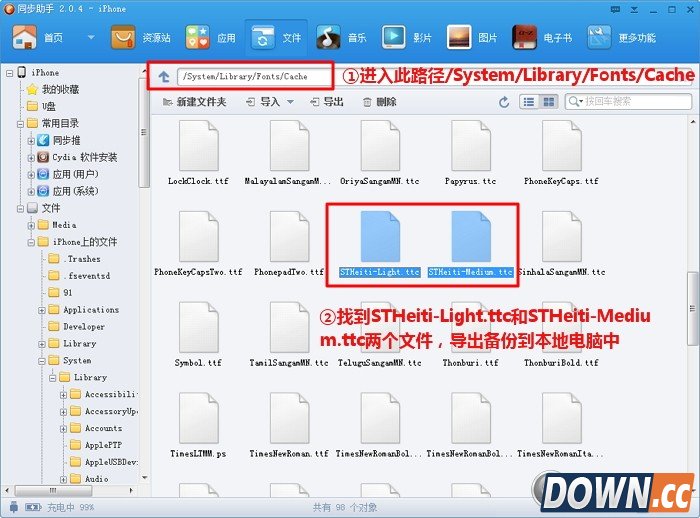The height and width of the screenshot is (518, 700).
Task: Open the U盘 folder in sidebar
Action: tap(42, 106)
